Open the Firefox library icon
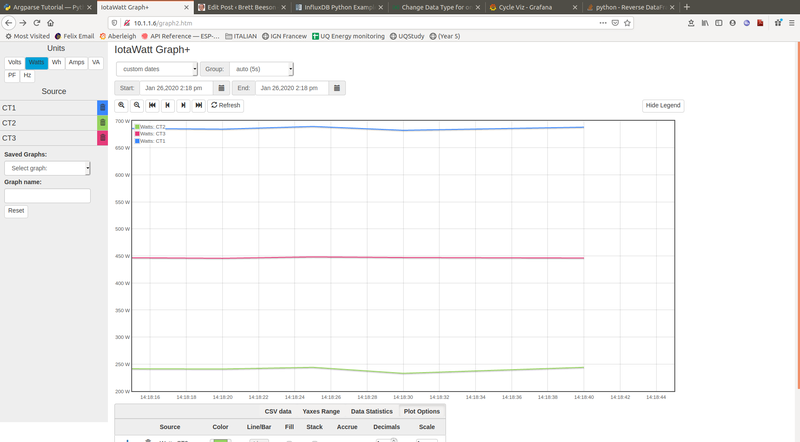The width and height of the screenshot is (800, 442). click(x=705, y=23)
